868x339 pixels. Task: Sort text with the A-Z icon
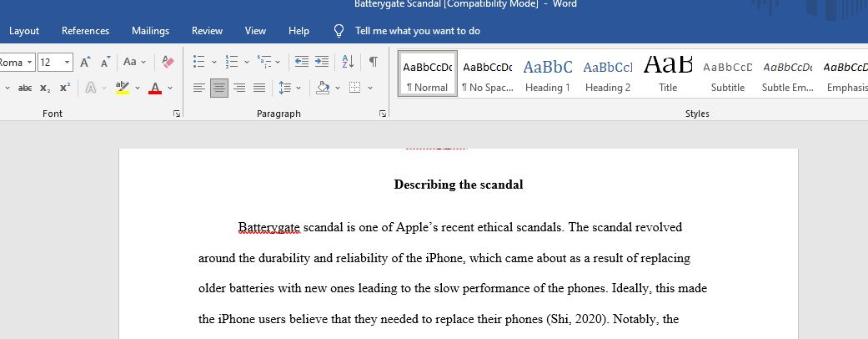[349, 62]
